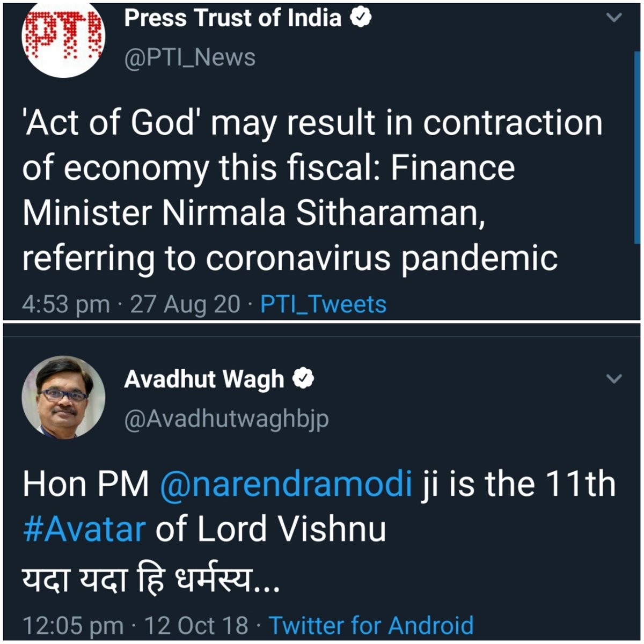Open the PTI_Tweets source link
Image resolution: width=644 pixels, height=644 pixels.
pyautogui.click(x=323, y=304)
